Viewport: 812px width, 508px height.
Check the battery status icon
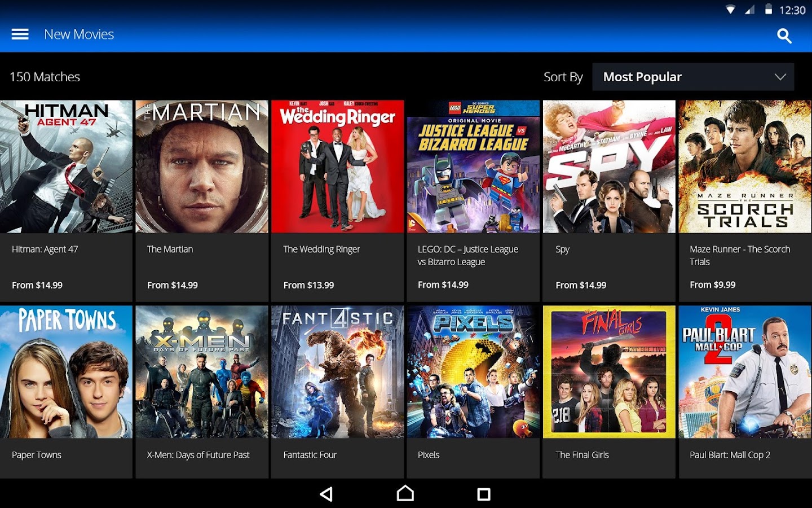click(768, 10)
